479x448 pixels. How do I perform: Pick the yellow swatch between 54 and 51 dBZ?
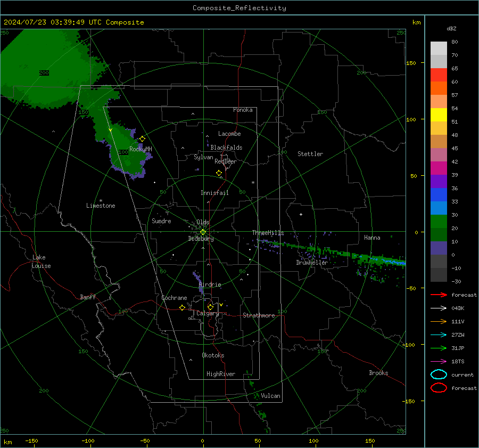tap(439, 115)
